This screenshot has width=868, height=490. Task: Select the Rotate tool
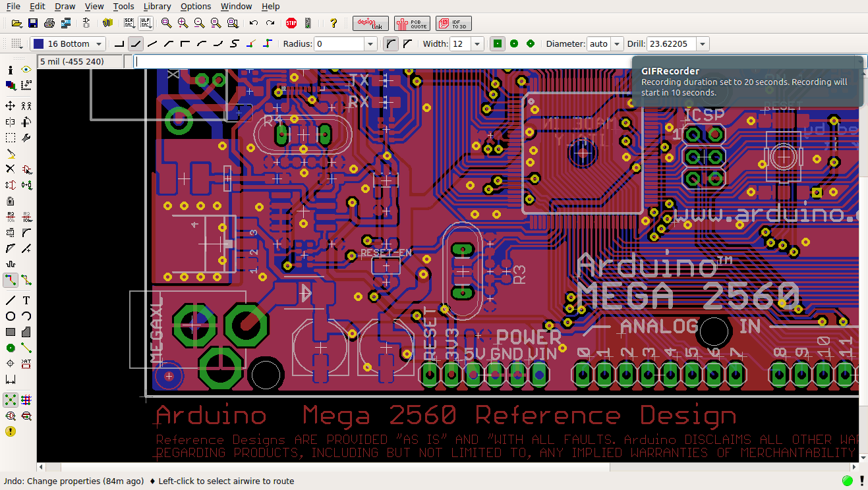pos(26,122)
